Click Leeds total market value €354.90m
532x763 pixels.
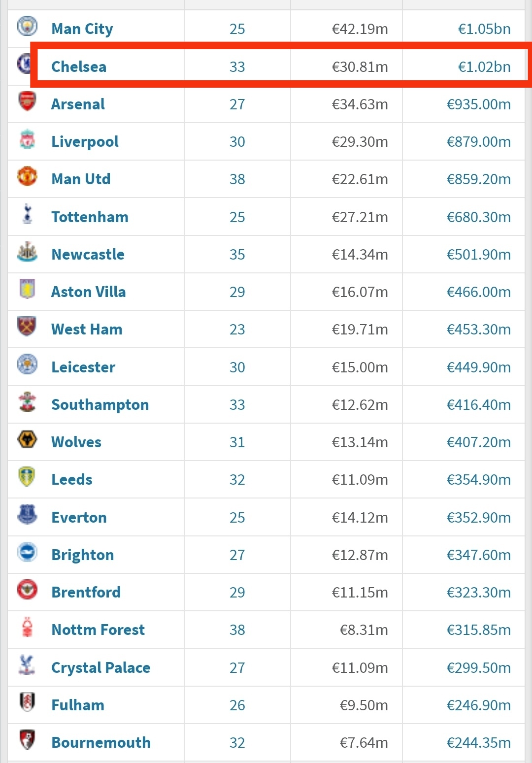478,479
